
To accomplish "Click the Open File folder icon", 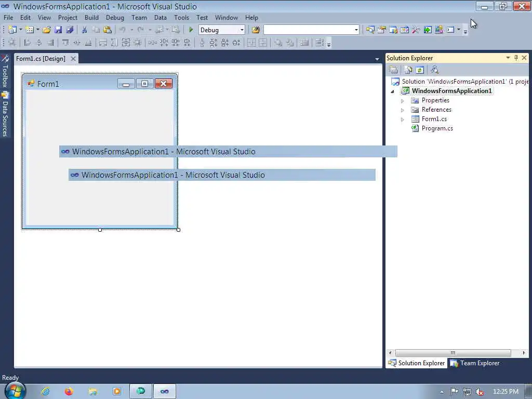I will click(47, 30).
